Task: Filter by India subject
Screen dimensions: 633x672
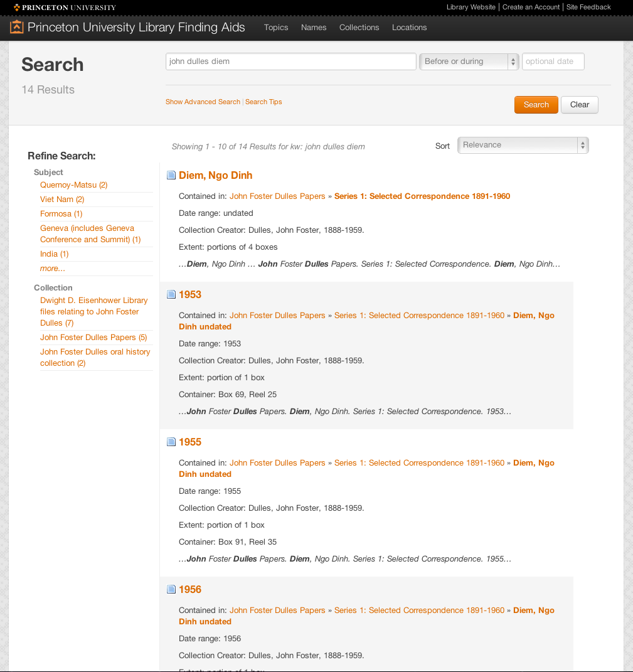Action: click(55, 253)
